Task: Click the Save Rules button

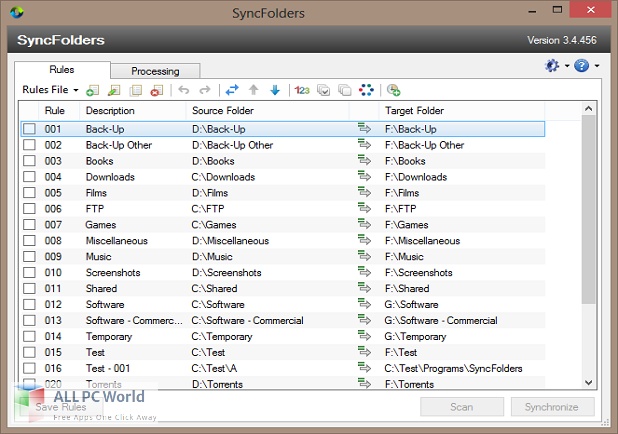Action: (61, 407)
